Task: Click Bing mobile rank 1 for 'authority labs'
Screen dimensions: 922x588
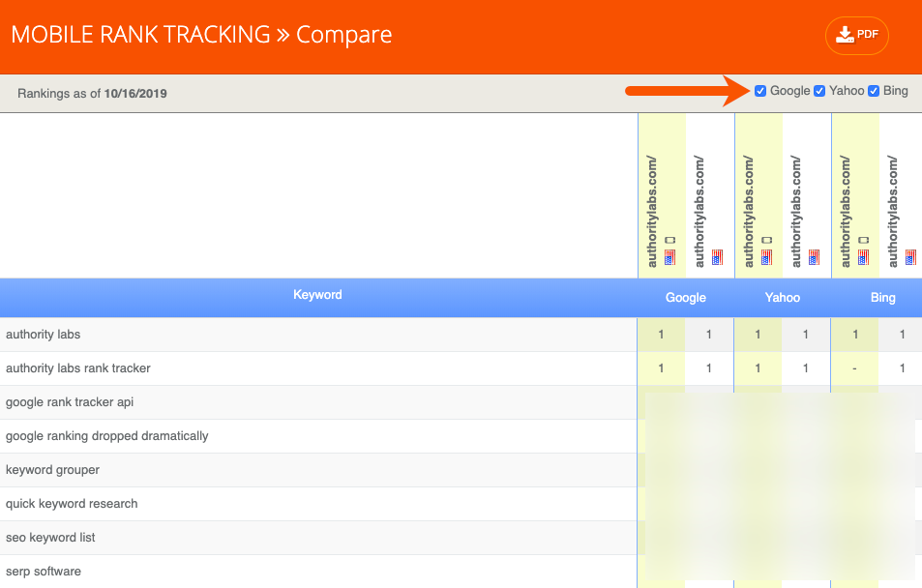Action: point(855,335)
